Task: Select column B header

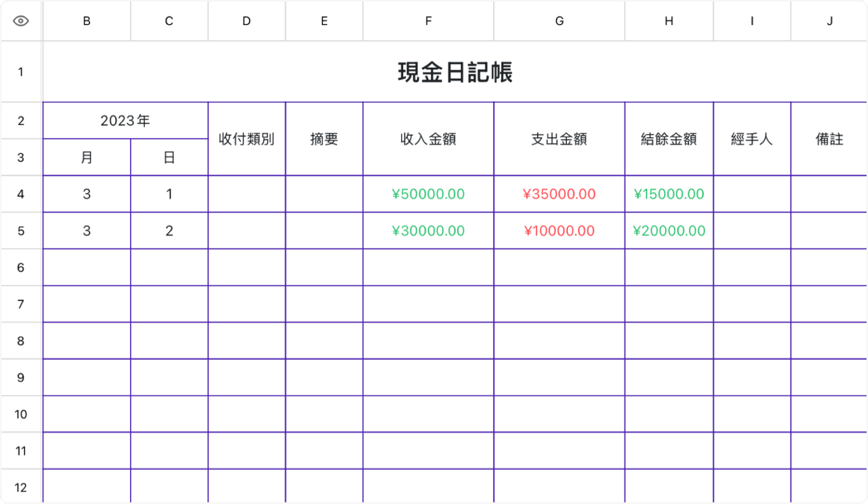Action: tap(87, 21)
